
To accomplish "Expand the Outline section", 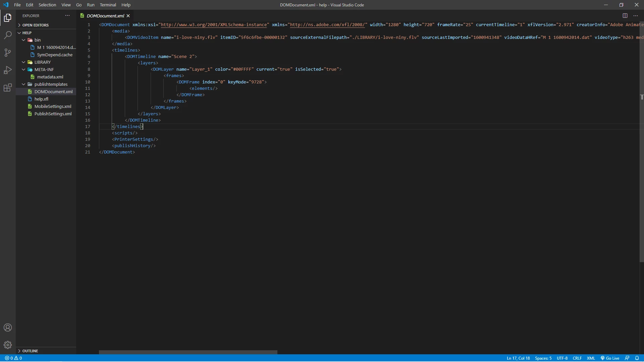I will 30,351.
